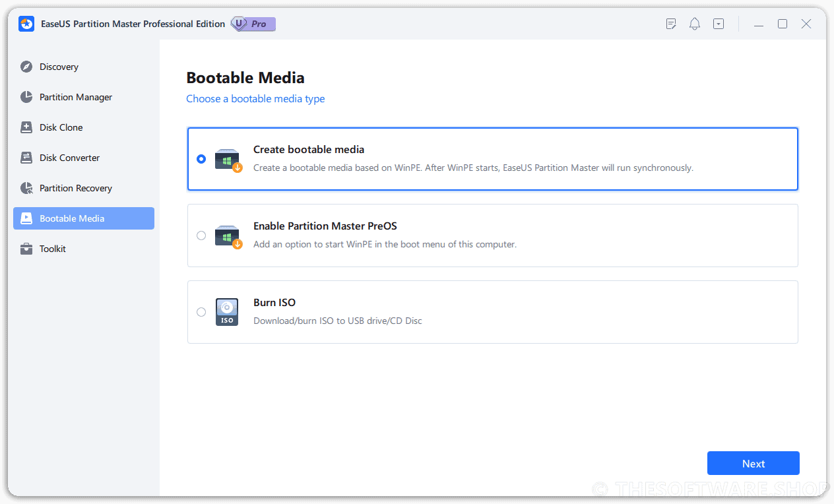
Task: Select Enable Partition Master PreOS radio button
Action: click(x=201, y=236)
